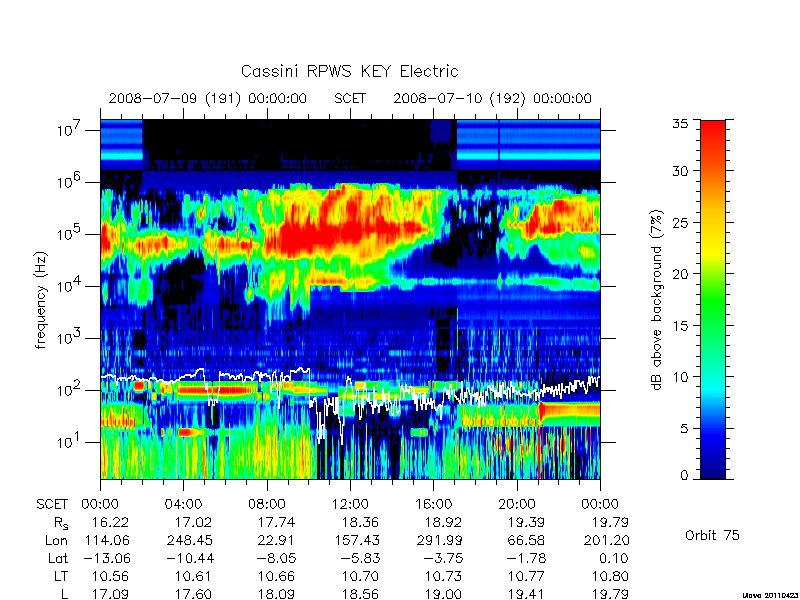800x600 pixels.
Task: Click the Rs value '17.74'
Action: (x=276, y=522)
